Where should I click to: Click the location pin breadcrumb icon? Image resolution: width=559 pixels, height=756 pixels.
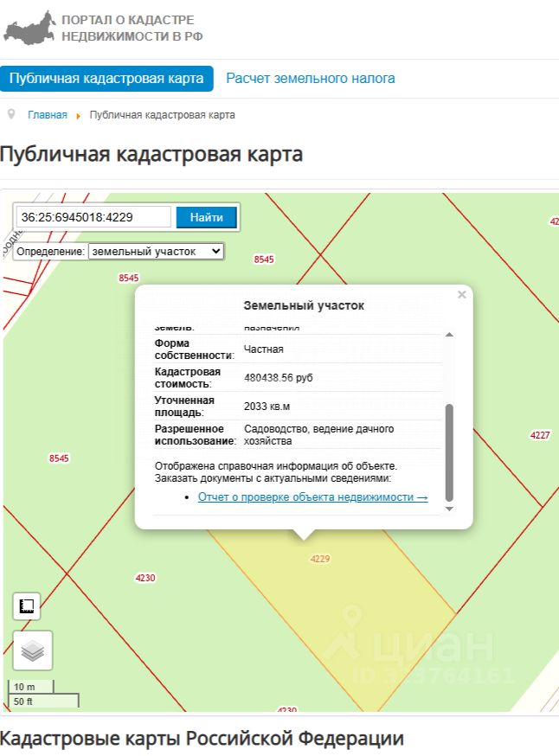click(11, 115)
